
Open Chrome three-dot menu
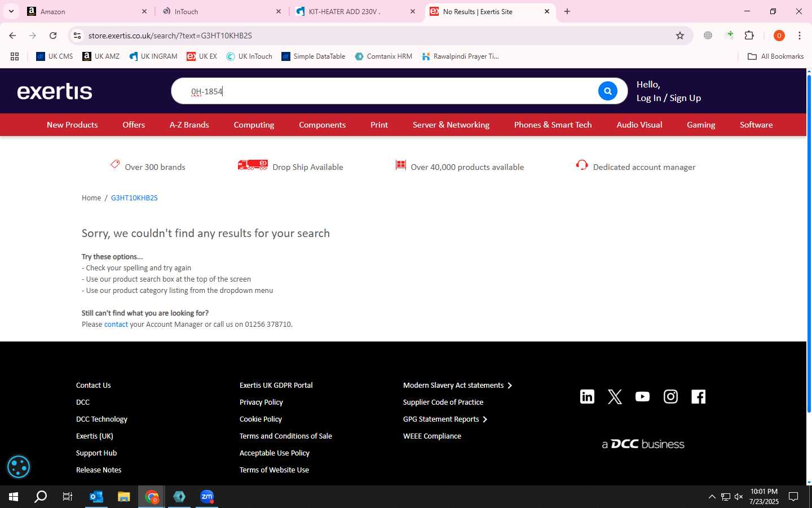click(x=800, y=36)
